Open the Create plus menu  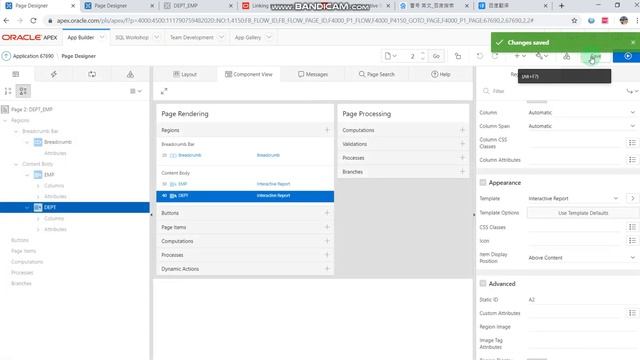click(x=520, y=56)
